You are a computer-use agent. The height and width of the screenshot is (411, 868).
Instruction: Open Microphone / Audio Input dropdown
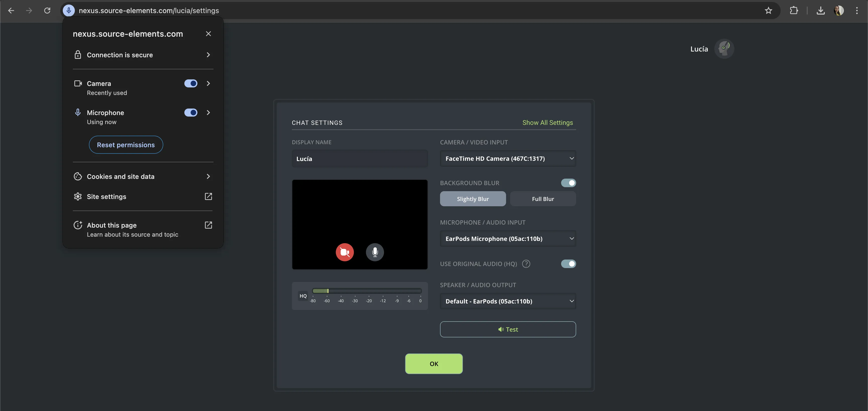(x=508, y=239)
